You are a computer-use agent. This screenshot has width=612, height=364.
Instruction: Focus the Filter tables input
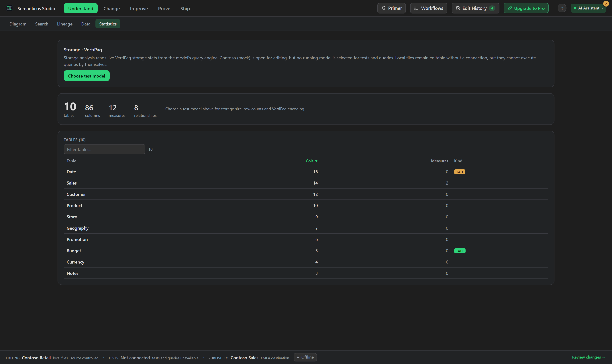tap(104, 149)
